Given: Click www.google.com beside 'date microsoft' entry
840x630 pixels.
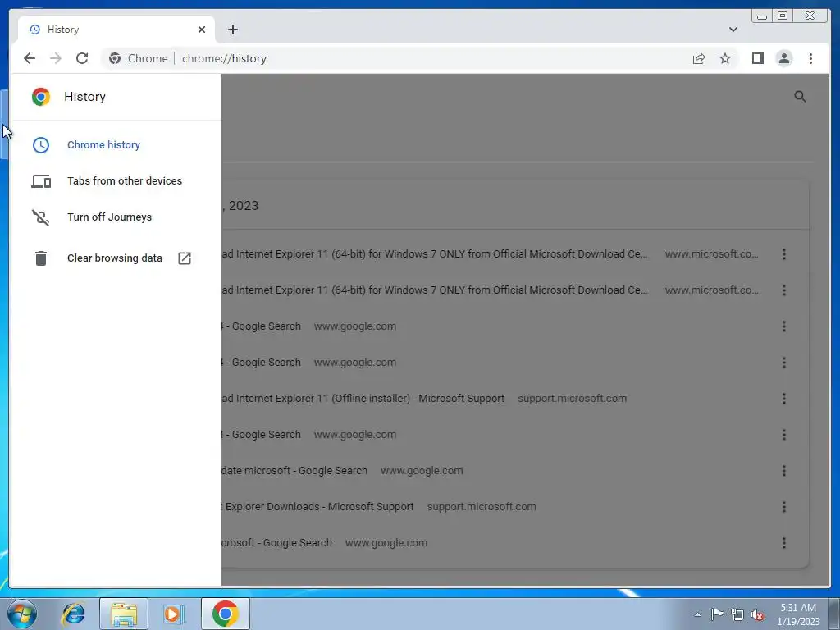Looking at the screenshot, I should [x=422, y=470].
